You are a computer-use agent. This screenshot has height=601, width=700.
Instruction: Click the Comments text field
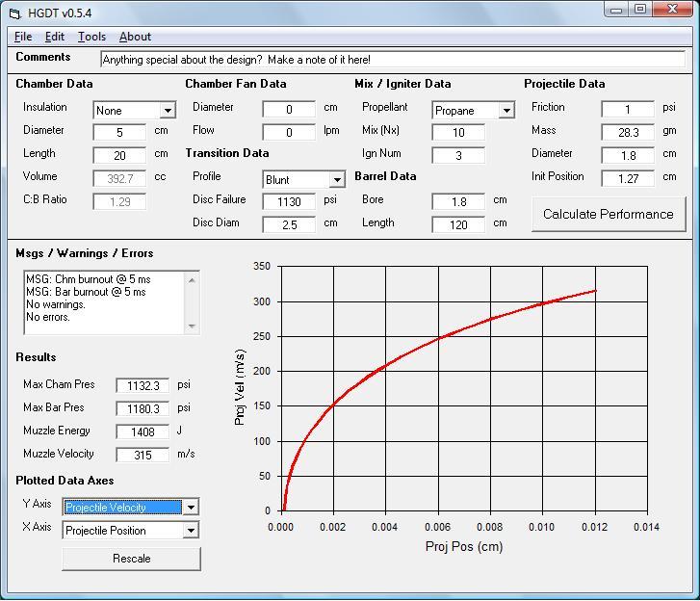tap(392, 60)
